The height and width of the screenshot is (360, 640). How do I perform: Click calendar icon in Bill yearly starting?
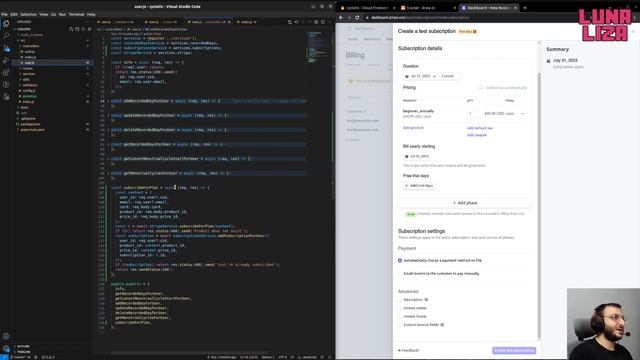(x=407, y=156)
